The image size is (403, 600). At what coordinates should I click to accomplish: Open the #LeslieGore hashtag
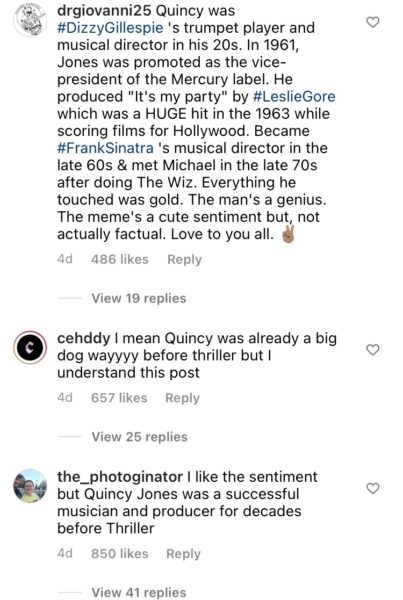click(x=294, y=96)
